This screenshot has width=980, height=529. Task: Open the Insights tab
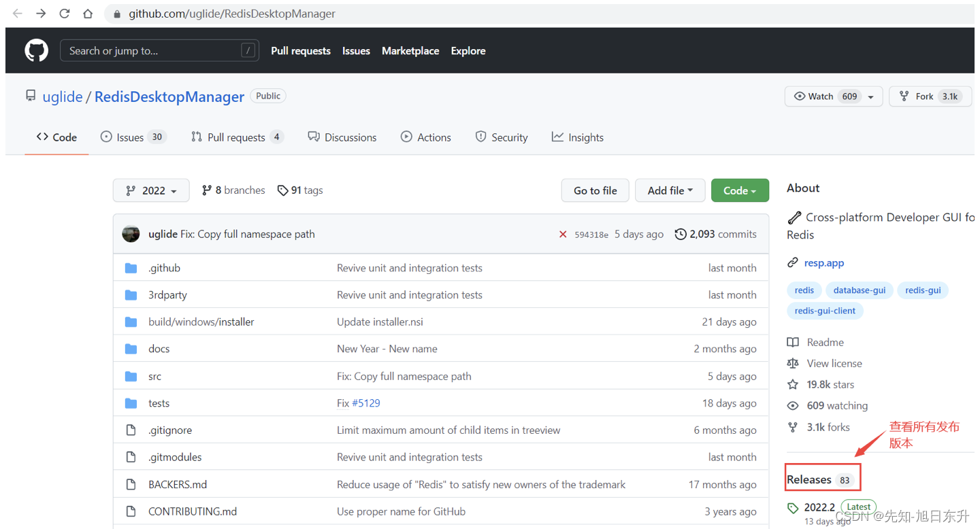click(577, 137)
